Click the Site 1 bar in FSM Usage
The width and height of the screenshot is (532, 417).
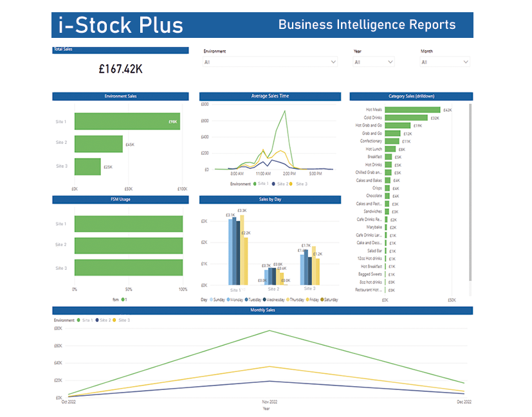click(x=129, y=224)
